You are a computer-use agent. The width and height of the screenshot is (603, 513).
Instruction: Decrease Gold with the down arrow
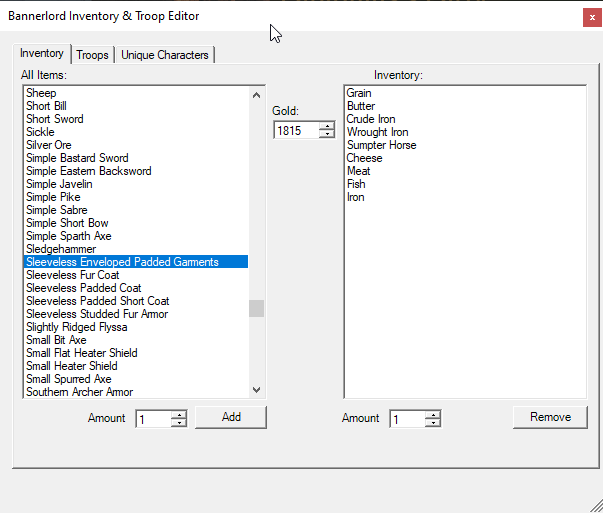pyautogui.click(x=327, y=134)
